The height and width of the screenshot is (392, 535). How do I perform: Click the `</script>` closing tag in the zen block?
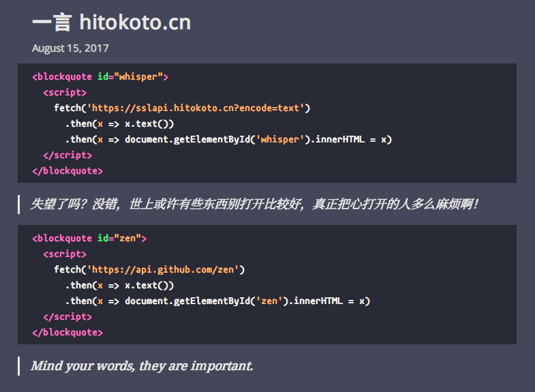point(67,316)
